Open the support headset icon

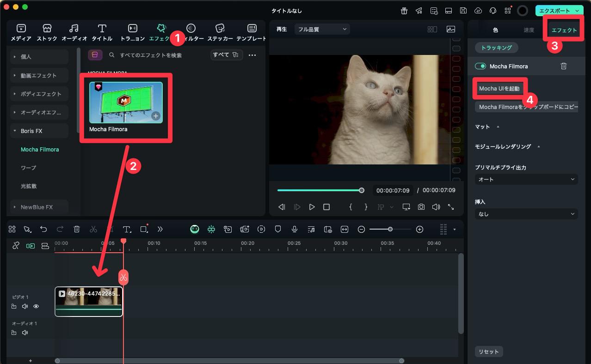(x=493, y=11)
